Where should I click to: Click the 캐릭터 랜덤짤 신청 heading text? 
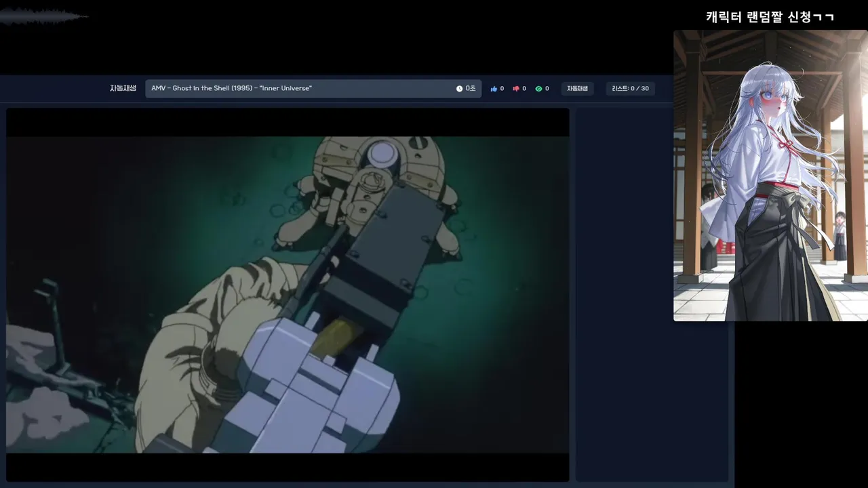[x=770, y=17]
